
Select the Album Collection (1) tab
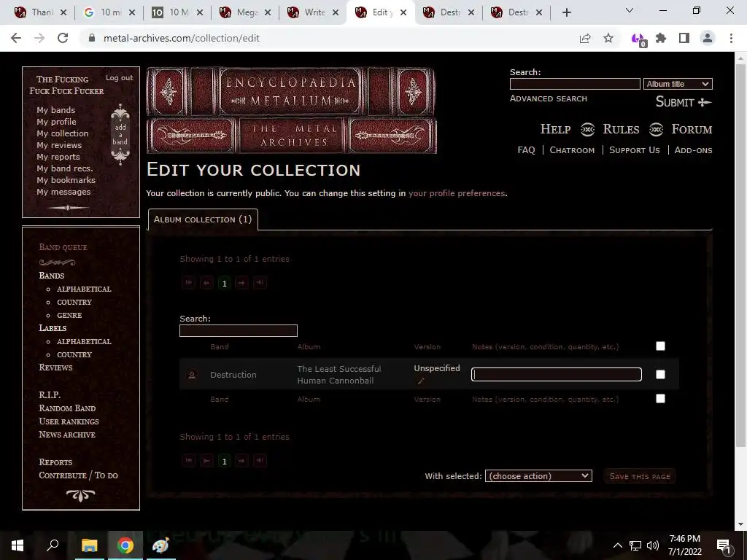click(203, 219)
